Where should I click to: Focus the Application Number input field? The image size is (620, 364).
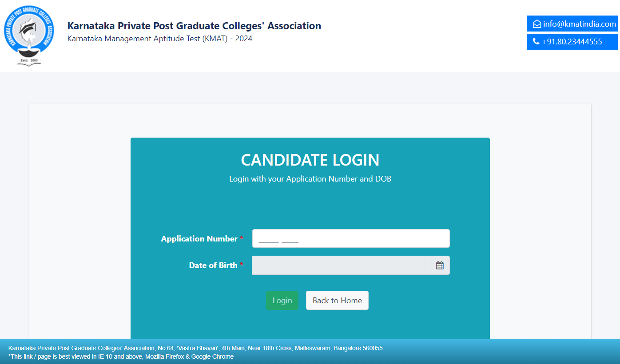pos(351,239)
